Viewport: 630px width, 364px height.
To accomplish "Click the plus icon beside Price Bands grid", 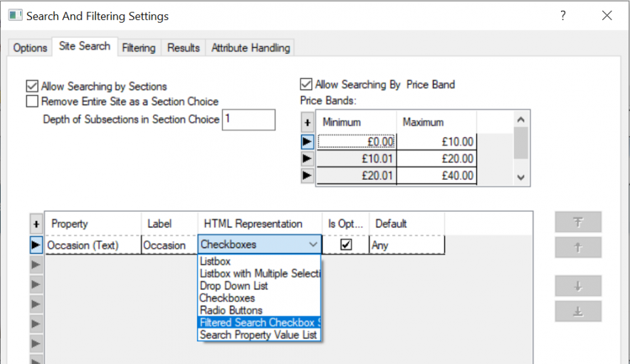I will (308, 122).
